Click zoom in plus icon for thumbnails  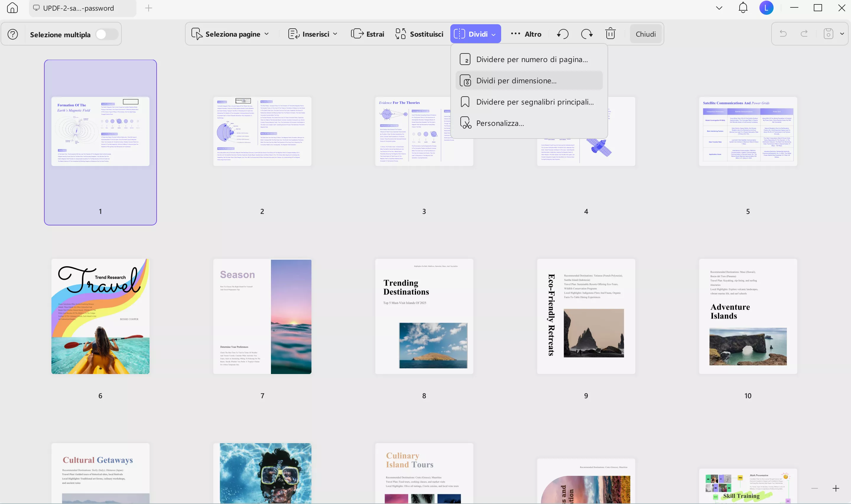coord(836,488)
